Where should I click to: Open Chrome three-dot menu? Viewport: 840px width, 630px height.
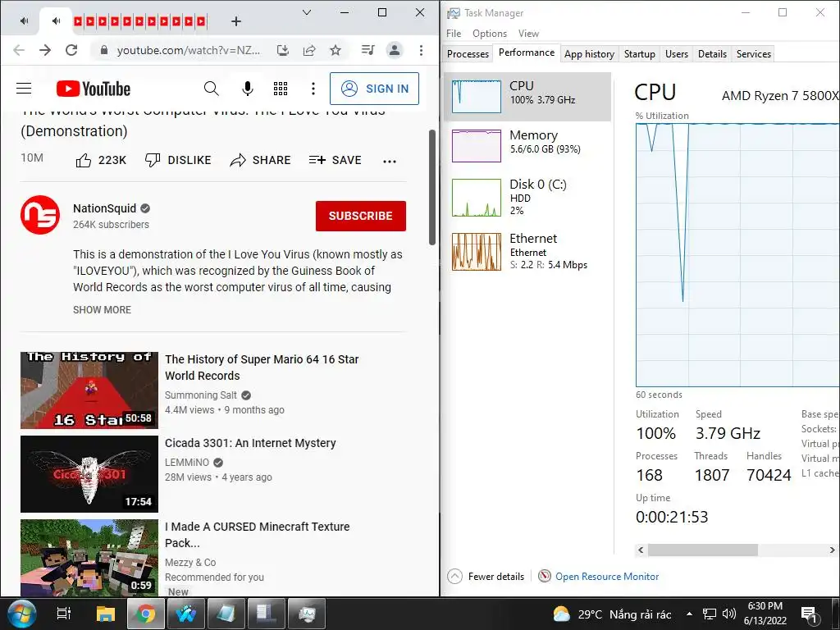421,50
